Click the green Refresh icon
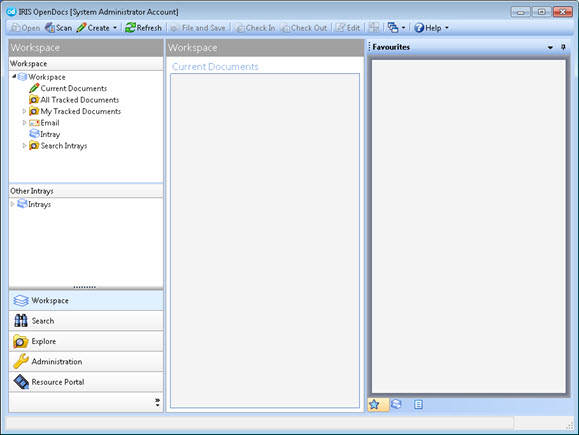The height and width of the screenshot is (435, 579). pyautogui.click(x=130, y=28)
